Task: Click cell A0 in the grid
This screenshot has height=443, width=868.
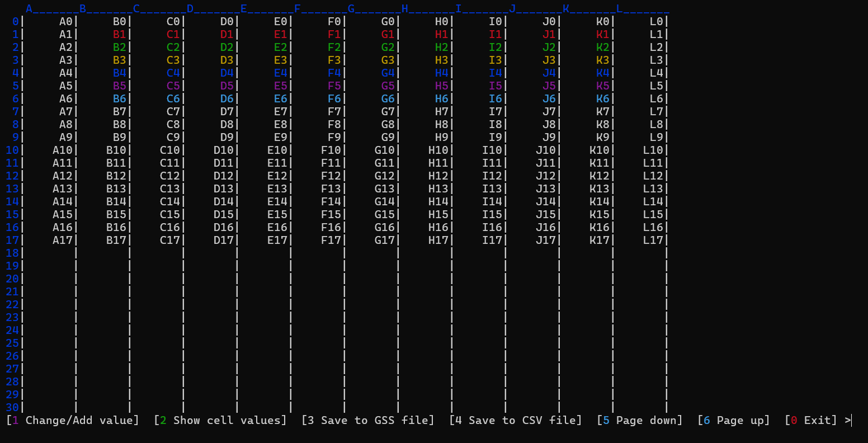Action: pos(66,22)
